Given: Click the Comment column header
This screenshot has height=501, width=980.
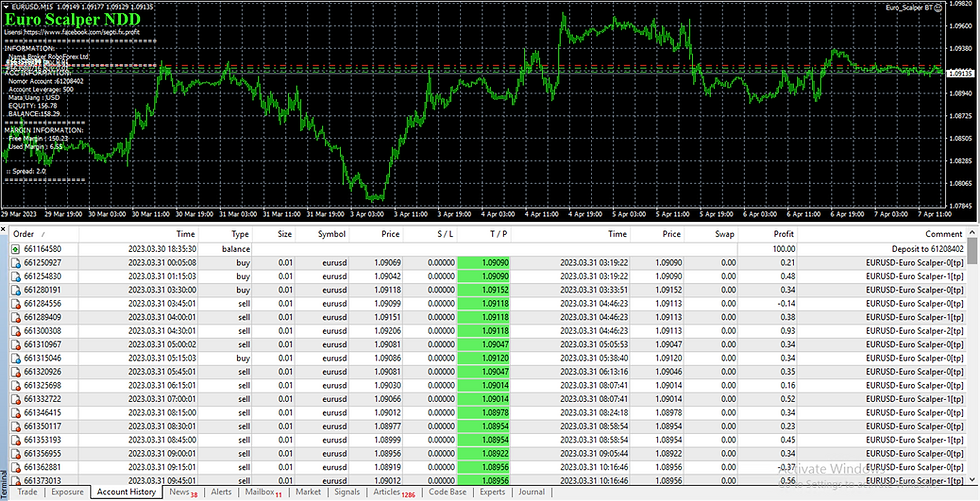Looking at the screenshot, I should click(881, 234).
